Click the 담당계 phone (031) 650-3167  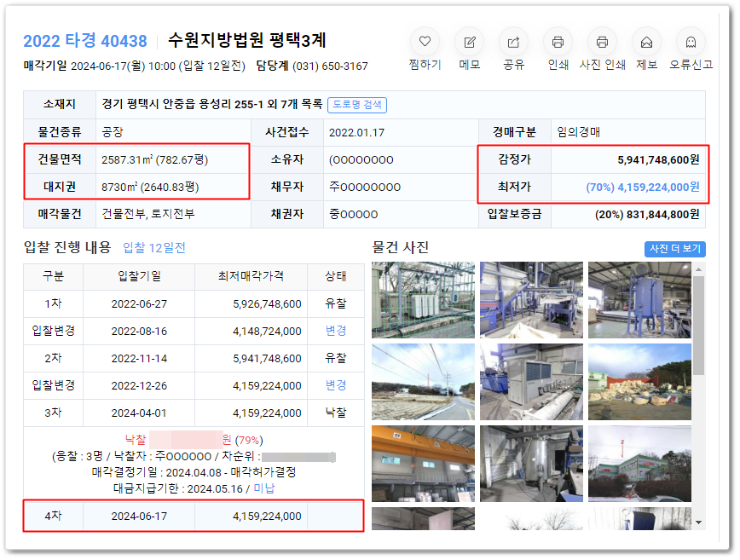click(330, 66)
